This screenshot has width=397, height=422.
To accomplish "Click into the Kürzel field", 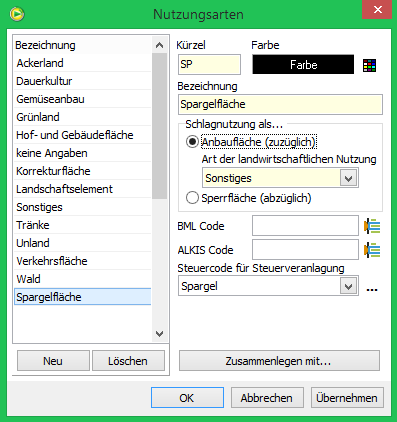I will coord(209,64).
